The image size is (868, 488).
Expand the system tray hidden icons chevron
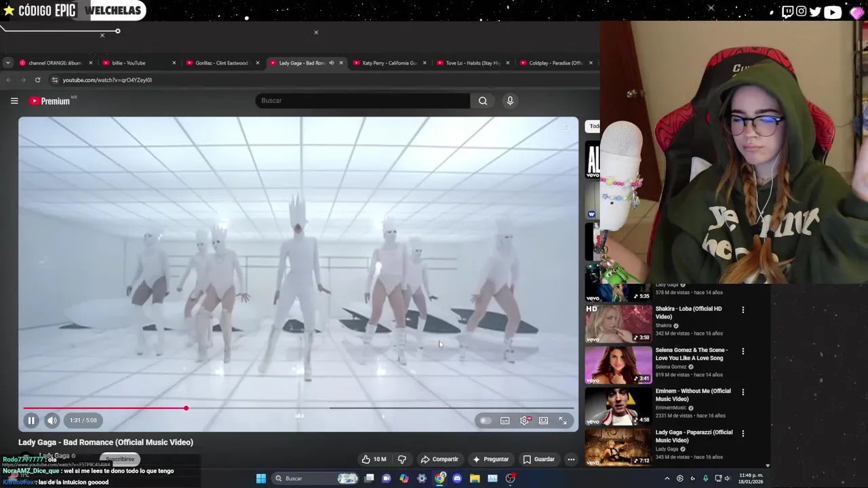(x=667, y=479)
